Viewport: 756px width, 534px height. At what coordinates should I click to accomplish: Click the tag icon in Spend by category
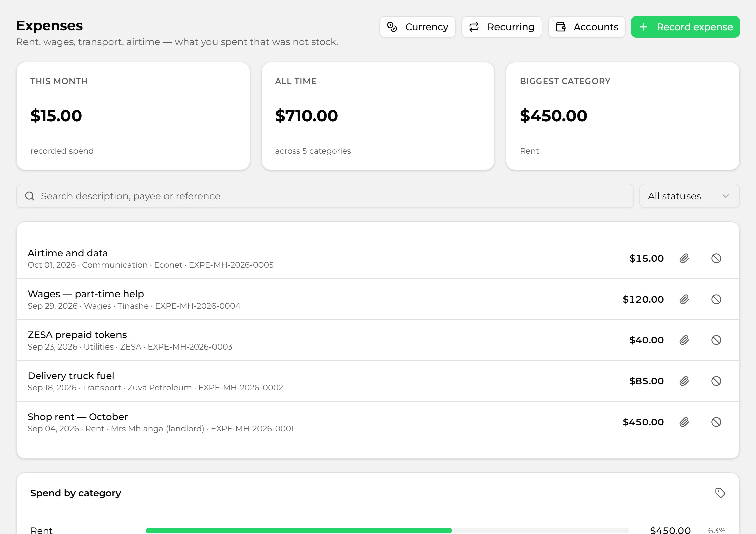720,493
